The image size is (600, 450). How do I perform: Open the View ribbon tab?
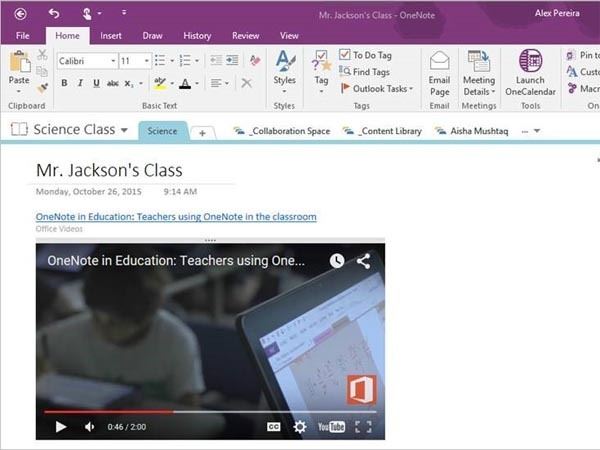click(289, 36)
